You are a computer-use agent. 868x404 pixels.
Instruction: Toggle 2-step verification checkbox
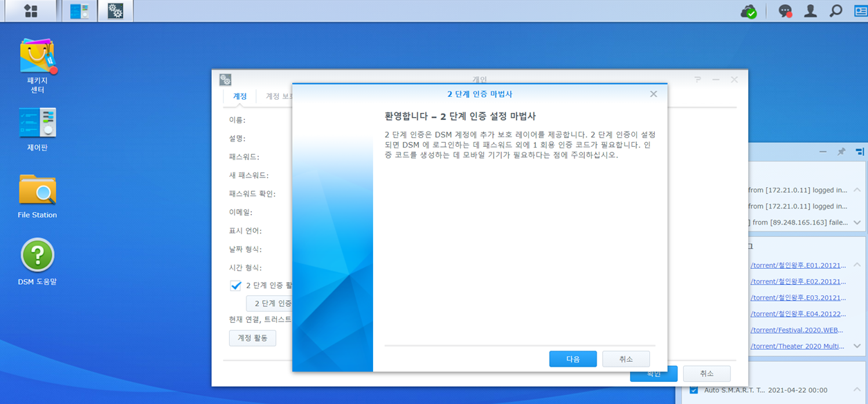236,286
